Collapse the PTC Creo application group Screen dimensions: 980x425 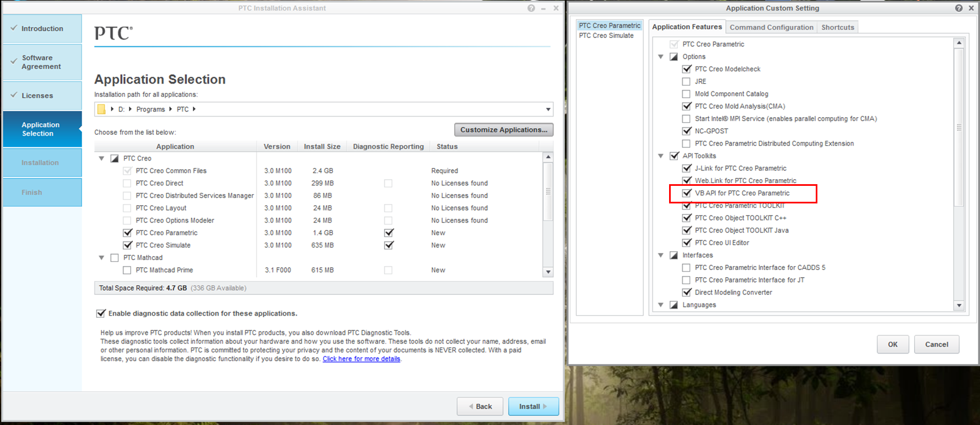tap(102, 158)
